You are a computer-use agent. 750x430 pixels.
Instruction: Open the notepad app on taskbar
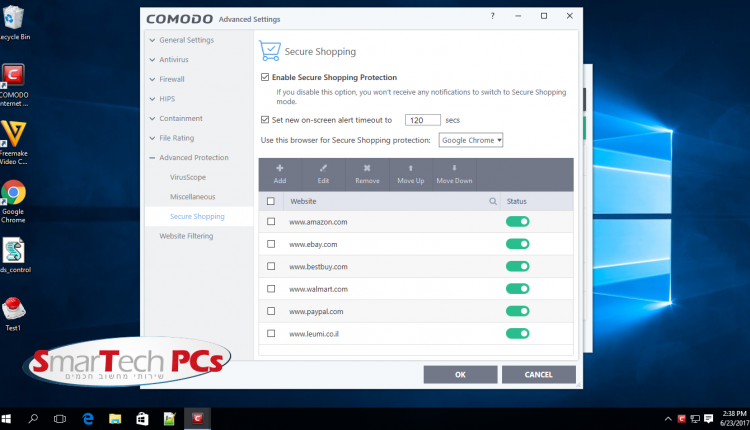169,419
